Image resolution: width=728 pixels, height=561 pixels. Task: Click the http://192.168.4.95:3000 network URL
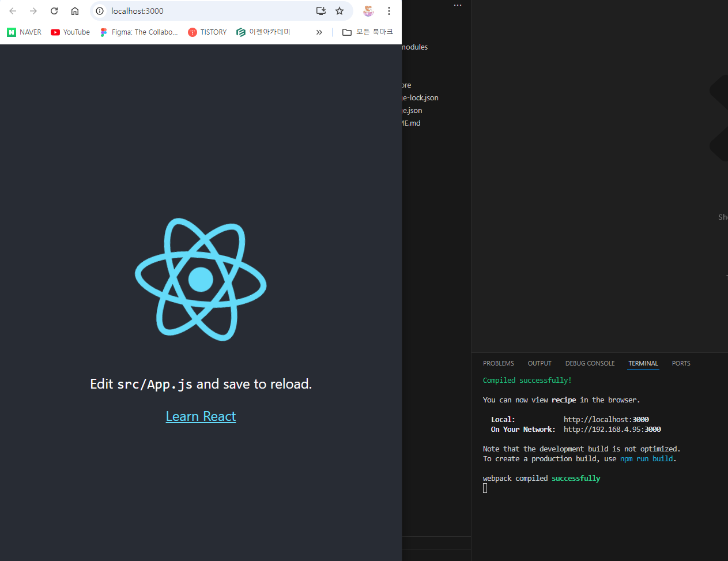pos(612,430)
